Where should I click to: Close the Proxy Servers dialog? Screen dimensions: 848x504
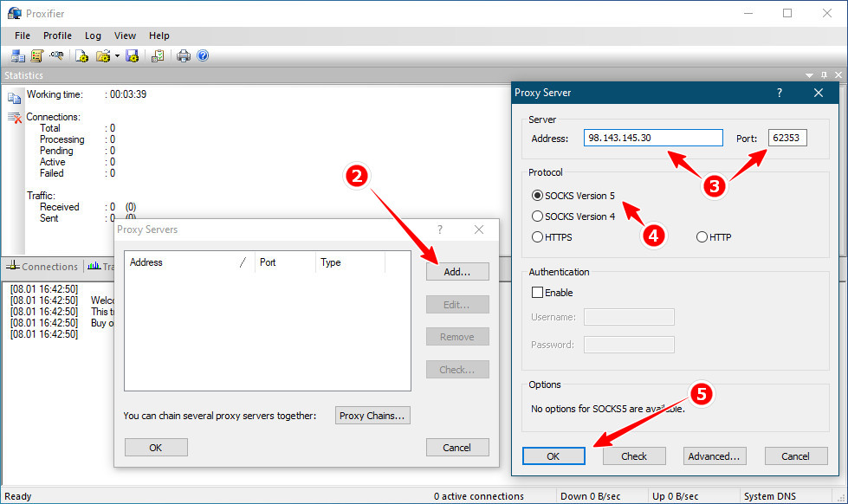[479, 229]
